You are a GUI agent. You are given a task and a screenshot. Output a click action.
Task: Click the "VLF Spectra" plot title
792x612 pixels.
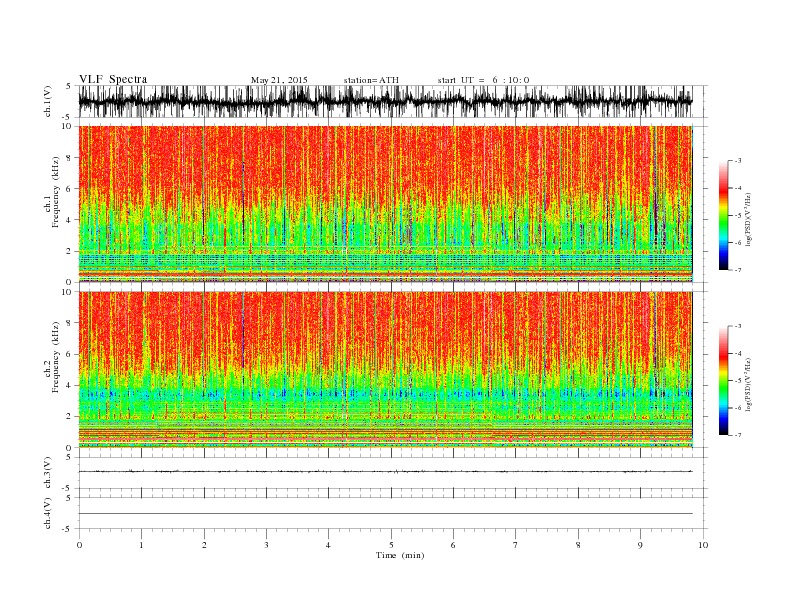(x=113, y=79)
